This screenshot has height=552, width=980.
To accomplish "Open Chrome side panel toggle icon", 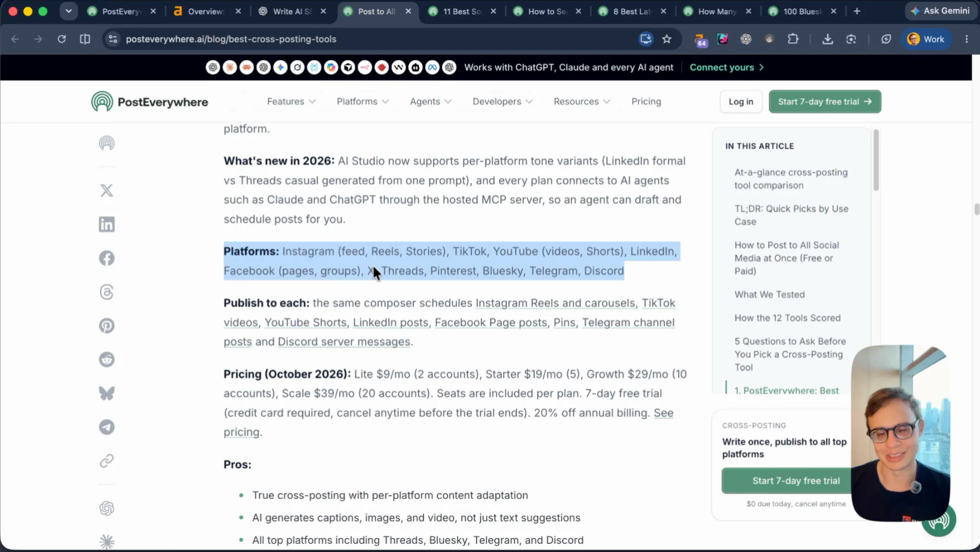I will [x=85, y=39].
